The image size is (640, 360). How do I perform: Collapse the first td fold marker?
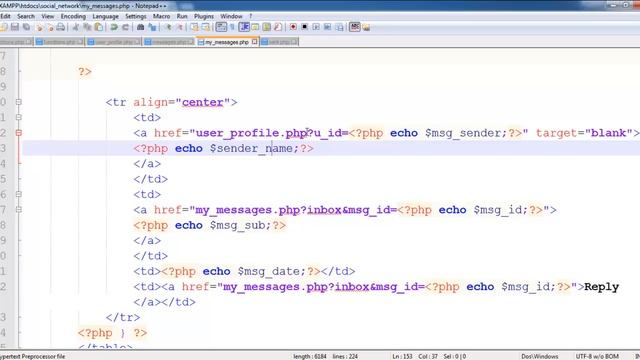click(19, 118)
